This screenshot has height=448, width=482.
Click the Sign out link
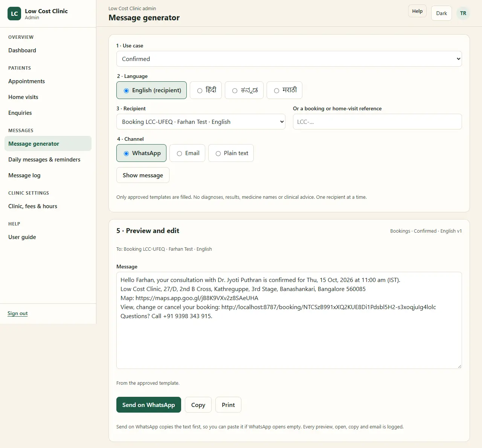[18, 313]
